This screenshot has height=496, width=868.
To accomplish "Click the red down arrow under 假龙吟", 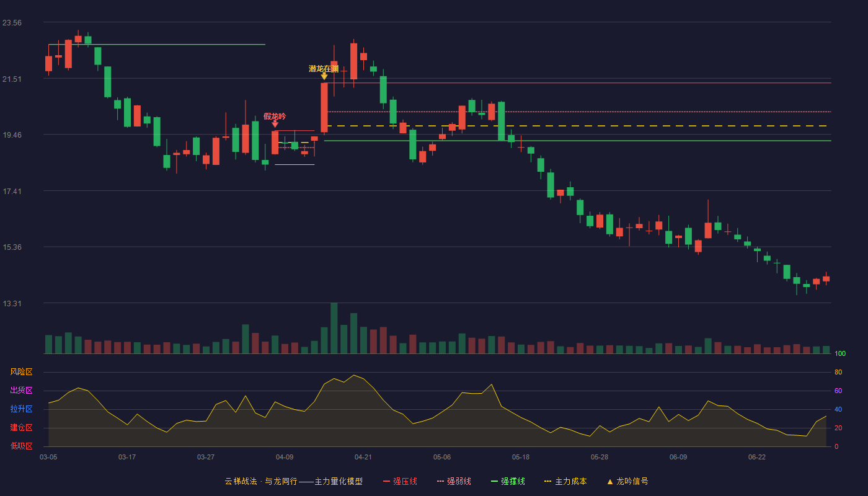I will (275, 124).
